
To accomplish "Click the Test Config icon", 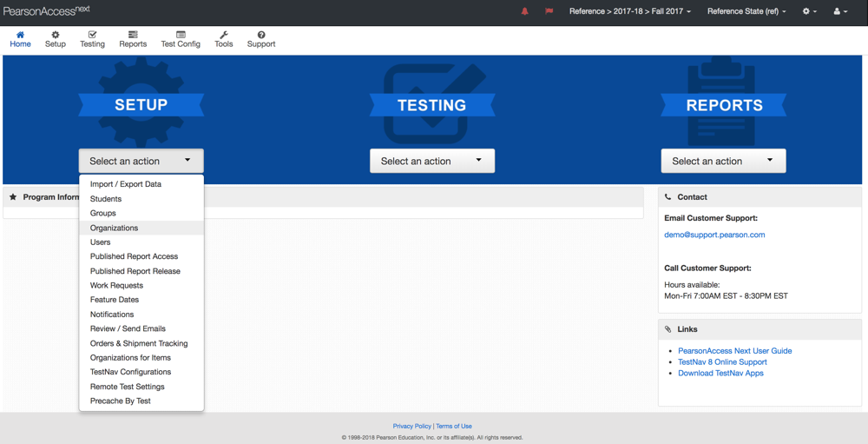I will click(x=181, y=36).
